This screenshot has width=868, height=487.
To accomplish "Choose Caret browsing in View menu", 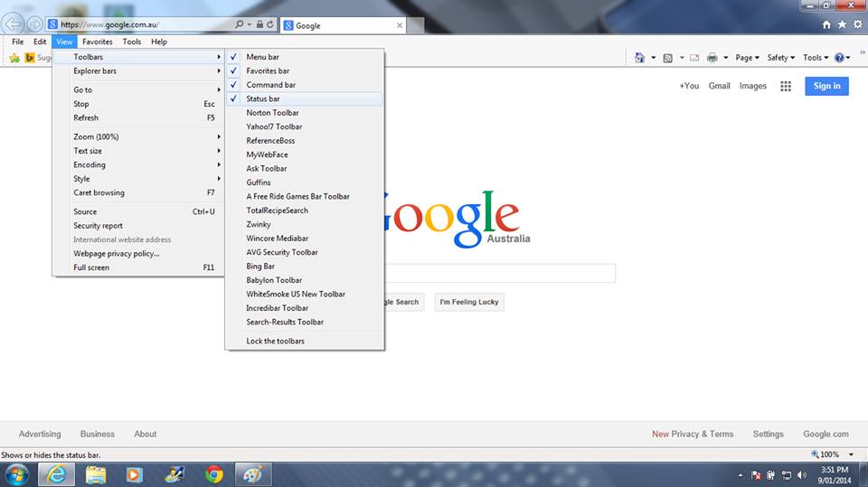I will point(138,192).
